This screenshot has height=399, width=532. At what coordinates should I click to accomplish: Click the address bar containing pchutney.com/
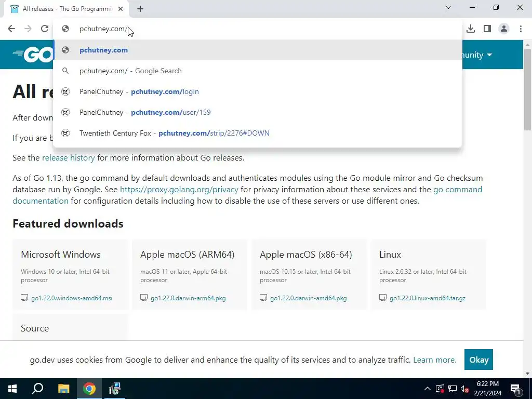[x=258, y=29]
